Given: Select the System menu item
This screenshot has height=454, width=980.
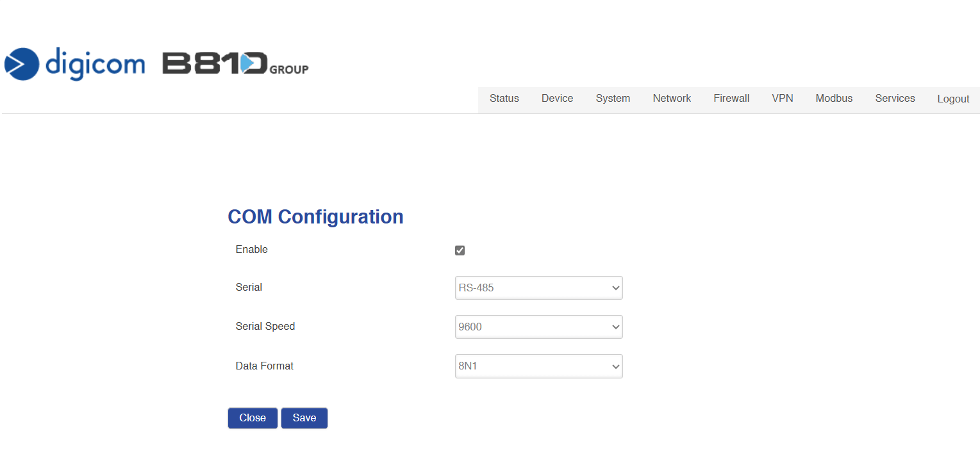Looking at the screenshot, I should point(613,99).
